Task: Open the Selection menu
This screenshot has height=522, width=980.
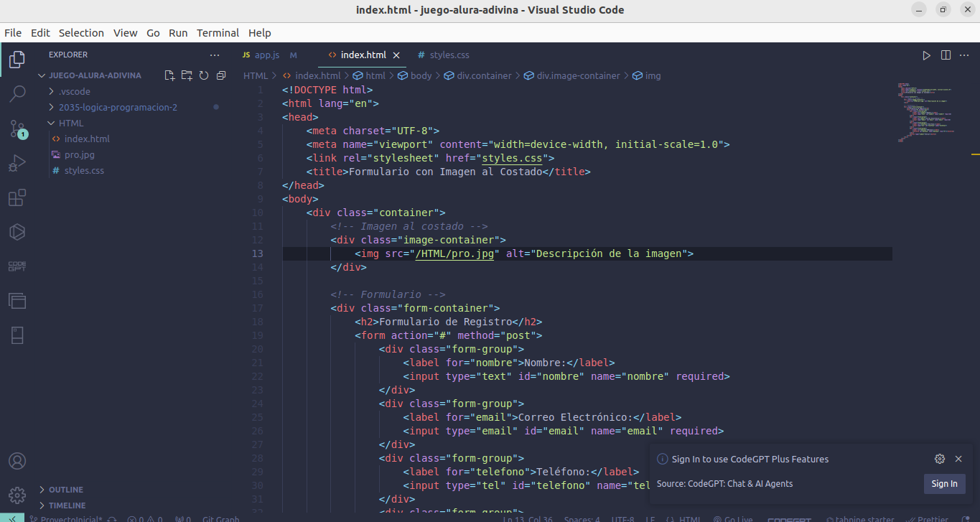Action: [x=81, y=33]
